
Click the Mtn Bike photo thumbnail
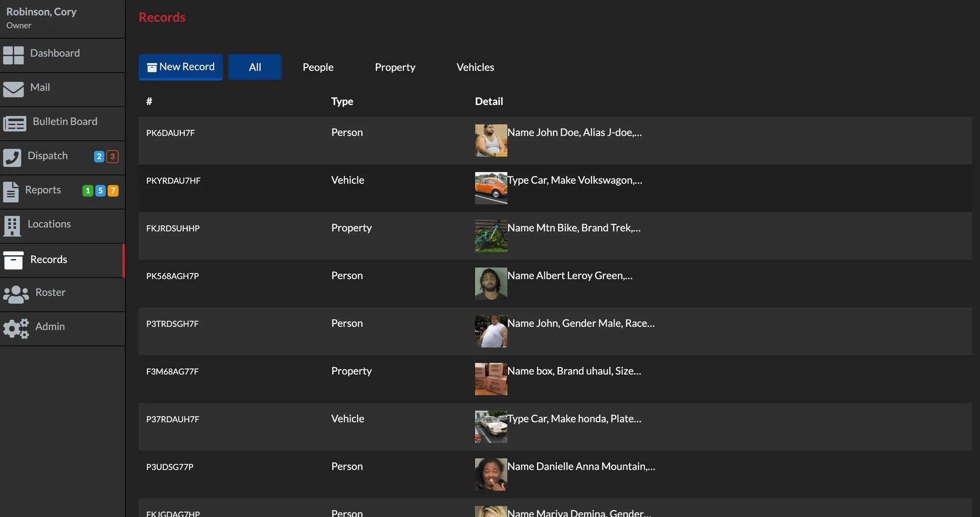[x=490, y=236]
